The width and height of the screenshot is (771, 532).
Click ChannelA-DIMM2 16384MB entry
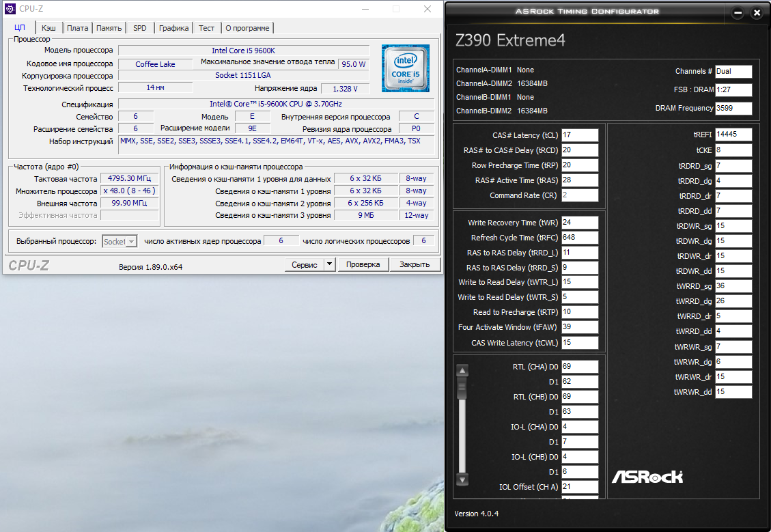(x=501, y=83)
